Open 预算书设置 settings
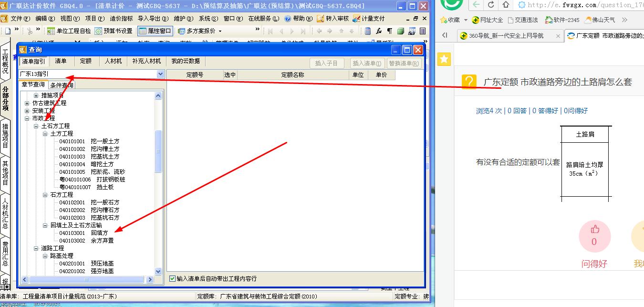This screenshot has height=307, width=644. tap(114, 31)
